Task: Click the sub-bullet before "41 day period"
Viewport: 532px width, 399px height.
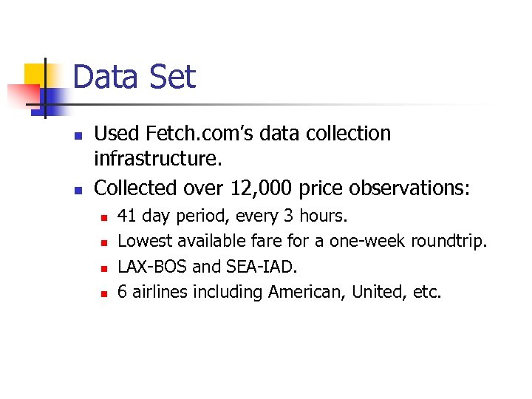Action: coord(104,218)
